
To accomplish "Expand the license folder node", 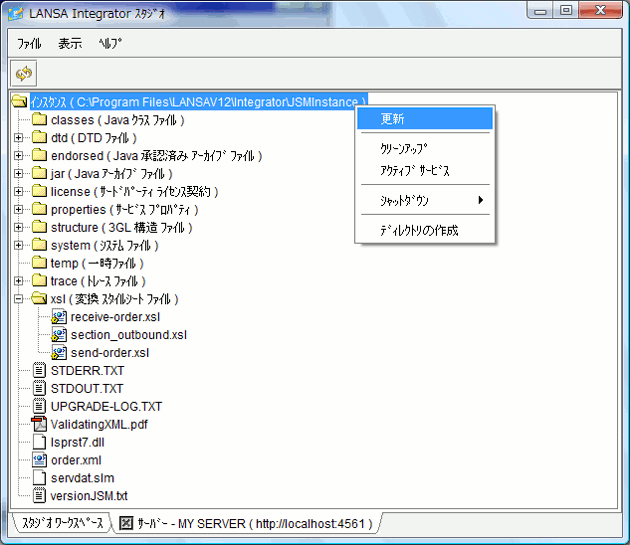I will click(18, 191).
